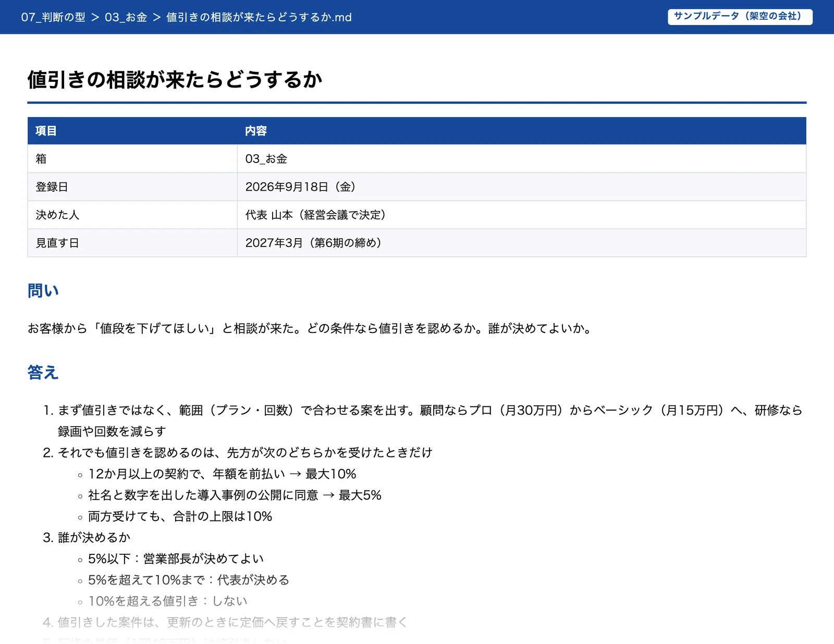This screenshot has width=834, height=644.
Task: Click the bullet 12か月以上の契約で、年額を前払い
Action: 222,474
